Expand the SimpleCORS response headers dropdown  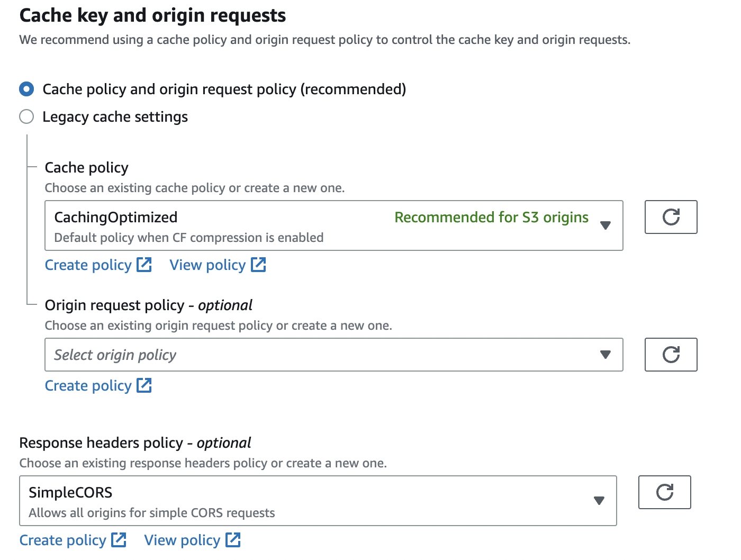pos(318,501)
